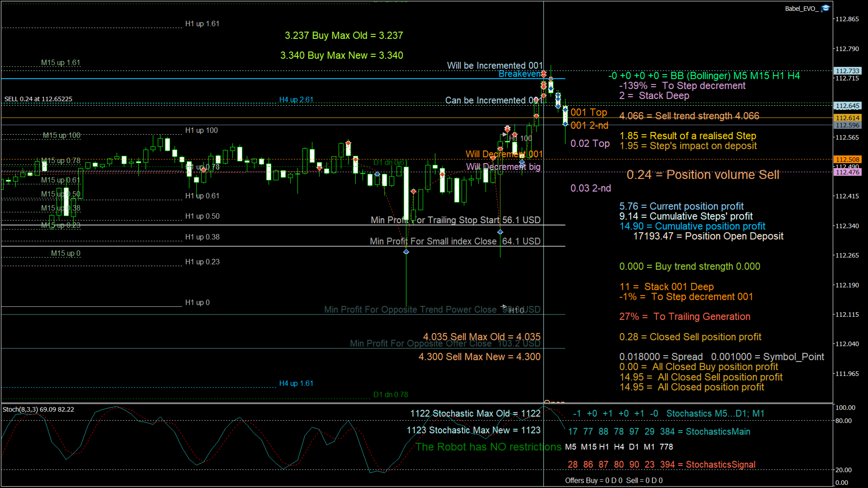Select the 'M15 up 1.61' level label
Screen dimensions: 868x488
coord(61,62)
